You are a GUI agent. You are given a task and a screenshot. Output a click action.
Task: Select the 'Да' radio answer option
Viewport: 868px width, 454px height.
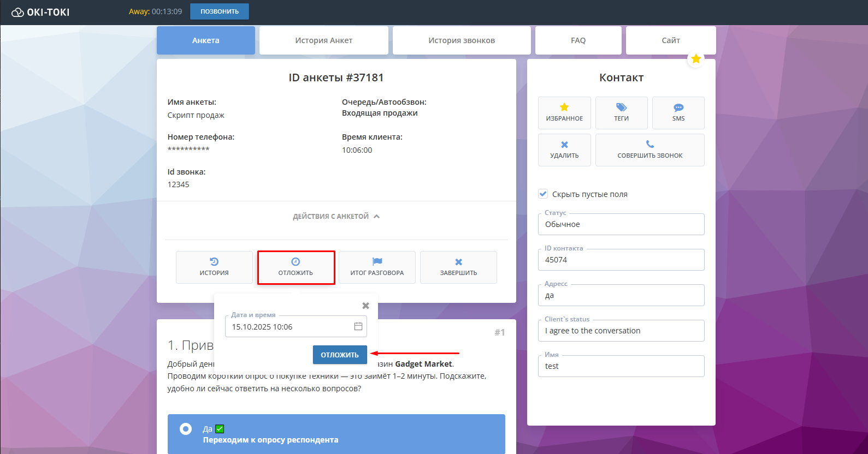pyautogui.click(x=186, y=429)
